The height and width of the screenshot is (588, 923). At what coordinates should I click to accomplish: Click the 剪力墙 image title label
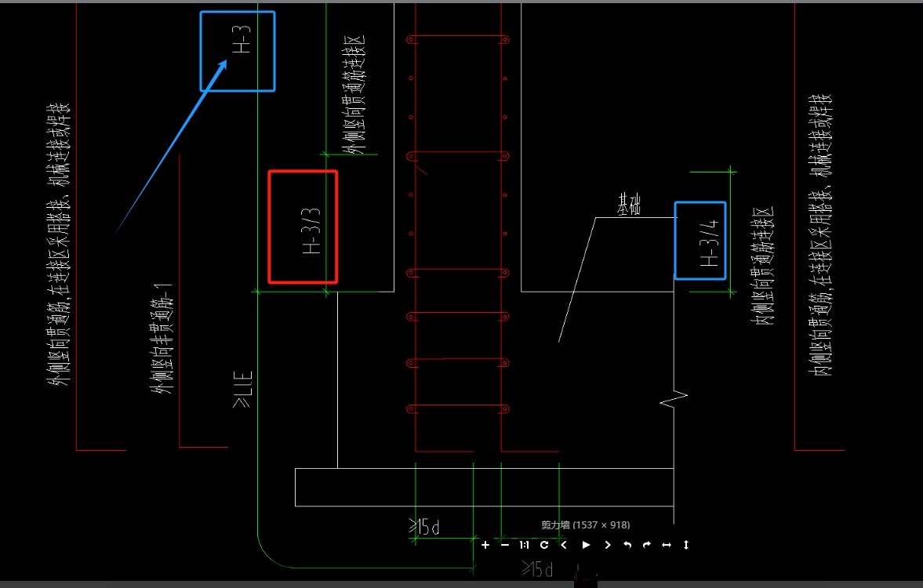pyautogui.click(x=586, y=524)
